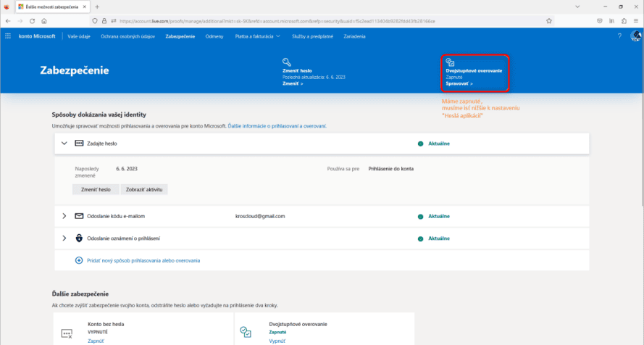Reload the page in the browser
The height and width of the screenshot is (345, 644).
click(x=33, y=21)
